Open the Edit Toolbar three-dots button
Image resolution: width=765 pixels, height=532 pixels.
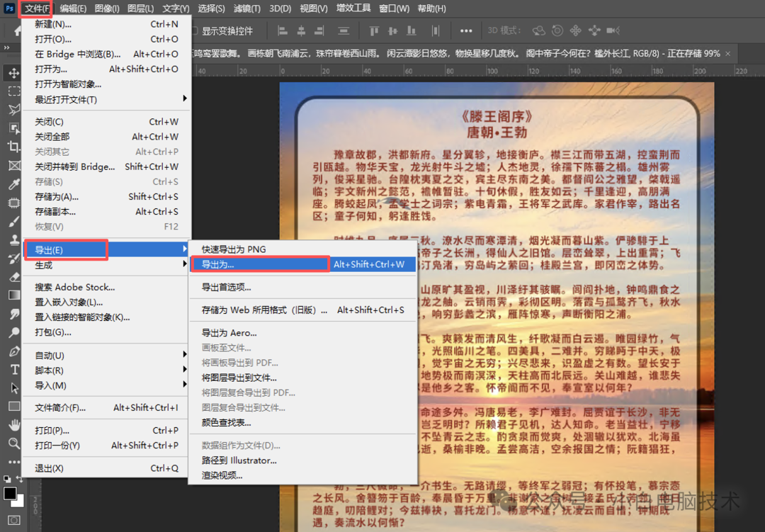point(13,462)
